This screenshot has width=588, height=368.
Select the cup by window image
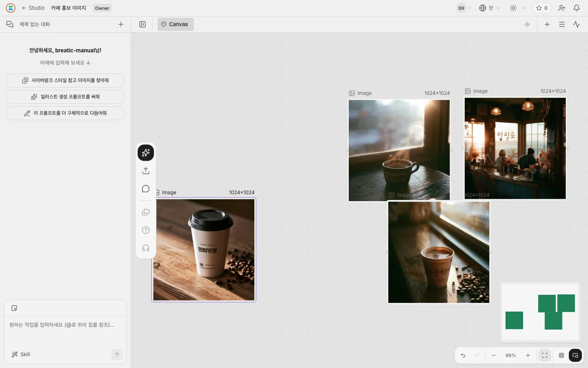439,252
